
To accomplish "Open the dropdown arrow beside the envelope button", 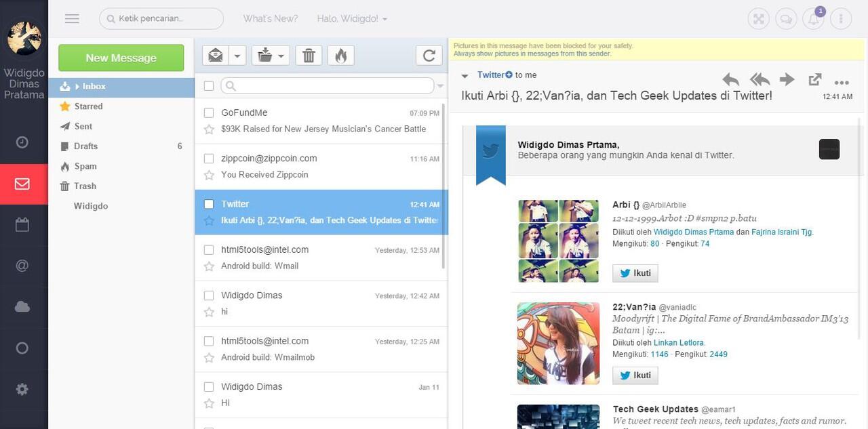I will tap(237, 56).
